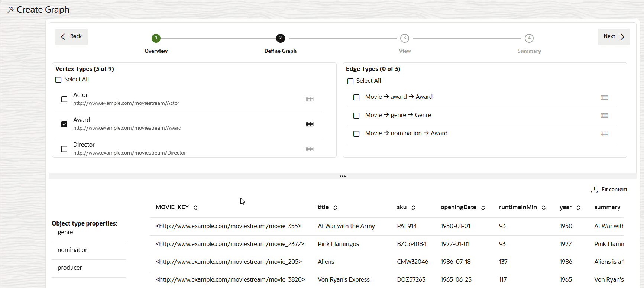Click opening date 1986-07-18
Screen dimensions: 644x288
pyautogui.click(x=456, y=262)
